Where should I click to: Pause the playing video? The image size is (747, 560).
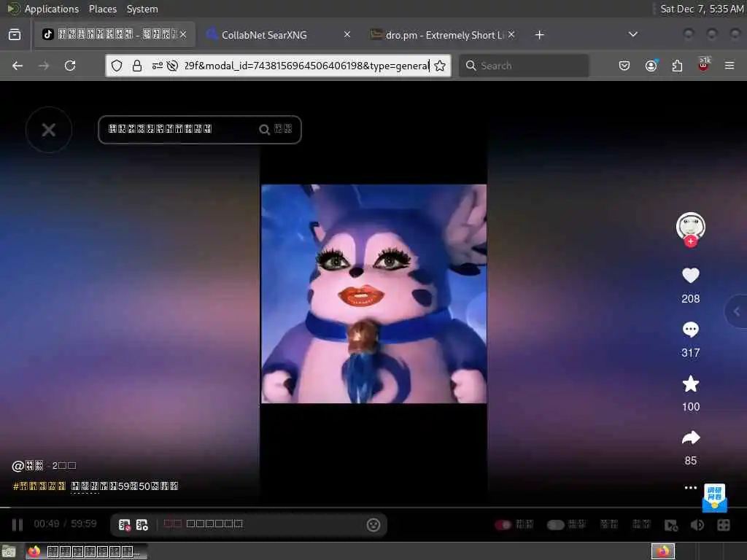click(18, 525)
